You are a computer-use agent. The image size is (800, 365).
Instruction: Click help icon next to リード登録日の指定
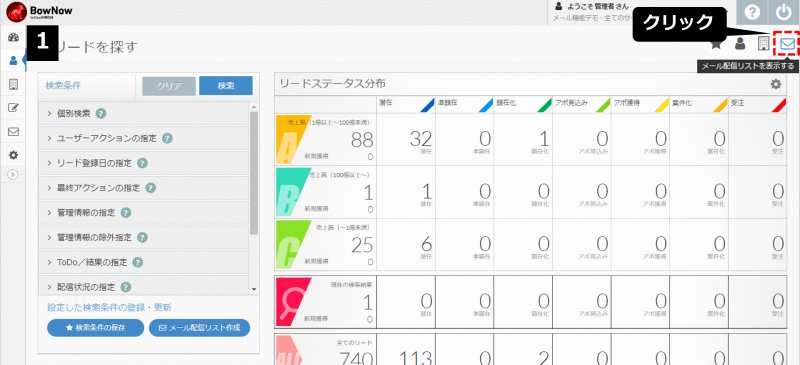click(x=143, y=163)
